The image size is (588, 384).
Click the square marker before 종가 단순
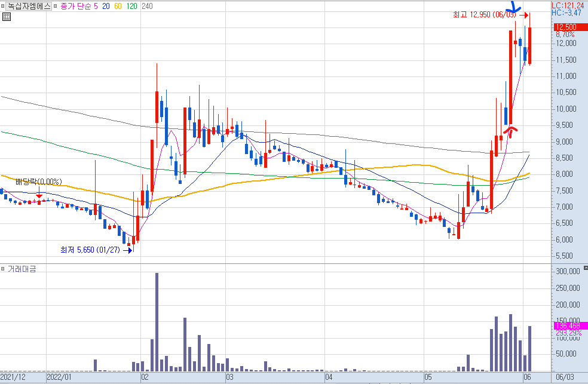tap(55, 6)
